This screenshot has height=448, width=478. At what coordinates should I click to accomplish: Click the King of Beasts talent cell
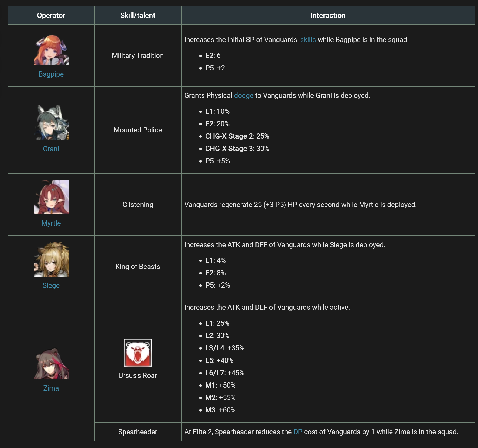tap(138, 267)
